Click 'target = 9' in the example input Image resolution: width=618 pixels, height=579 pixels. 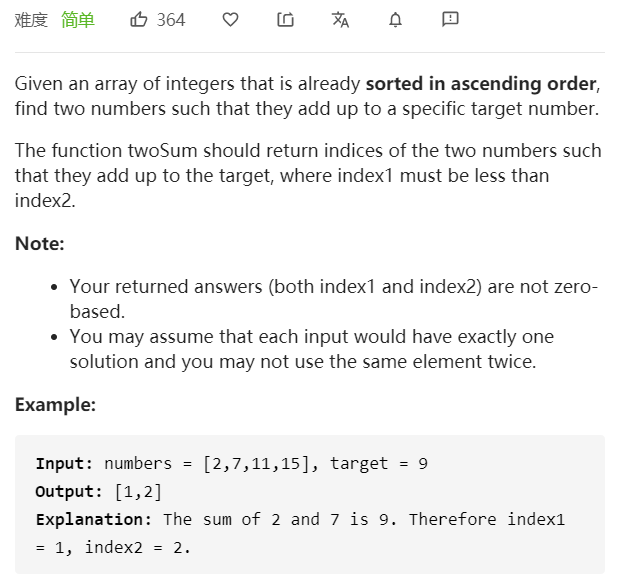tap(379, 464)
